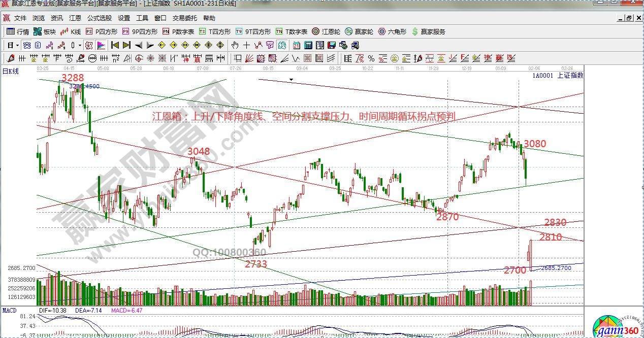The image size is (644, 338).
Task: Select the crosshair cursor tool
Action: coord(247,45)
